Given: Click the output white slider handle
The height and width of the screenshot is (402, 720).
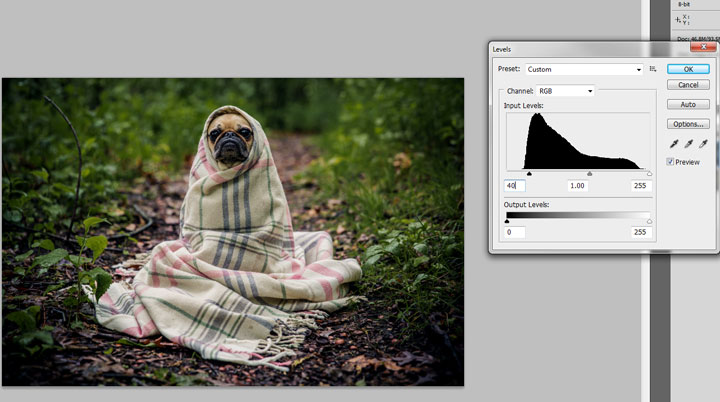Looking at the screenshot, I should point(649,221).
